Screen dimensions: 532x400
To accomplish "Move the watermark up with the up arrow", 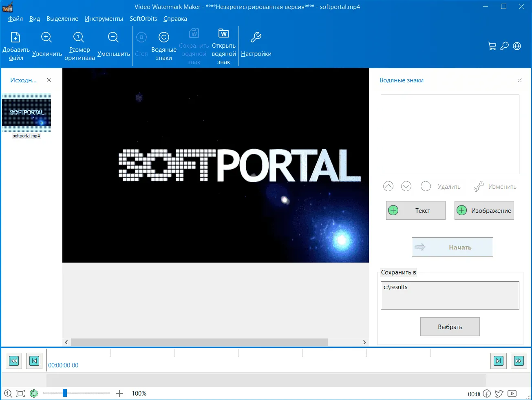I will coord(389,186).
